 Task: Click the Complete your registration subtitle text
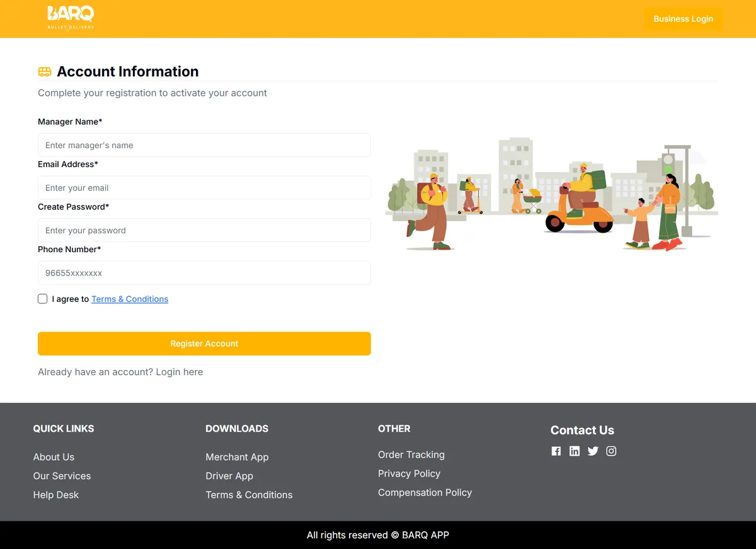tap(152, 93)
